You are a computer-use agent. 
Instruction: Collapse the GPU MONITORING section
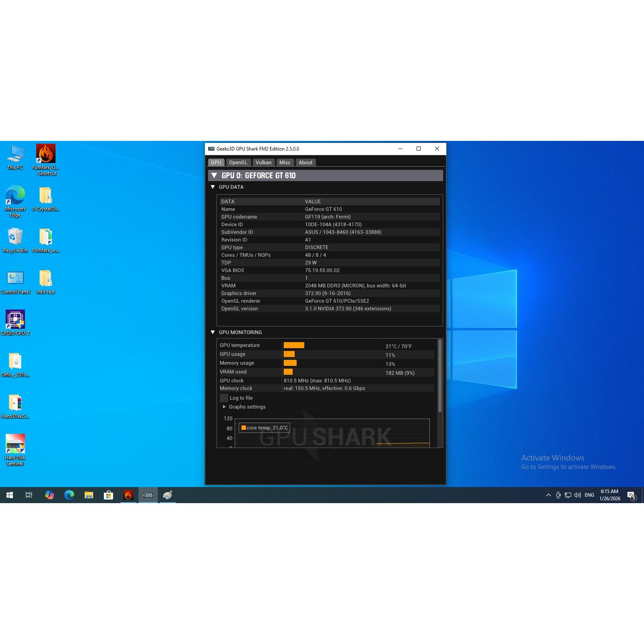(213, 332)
